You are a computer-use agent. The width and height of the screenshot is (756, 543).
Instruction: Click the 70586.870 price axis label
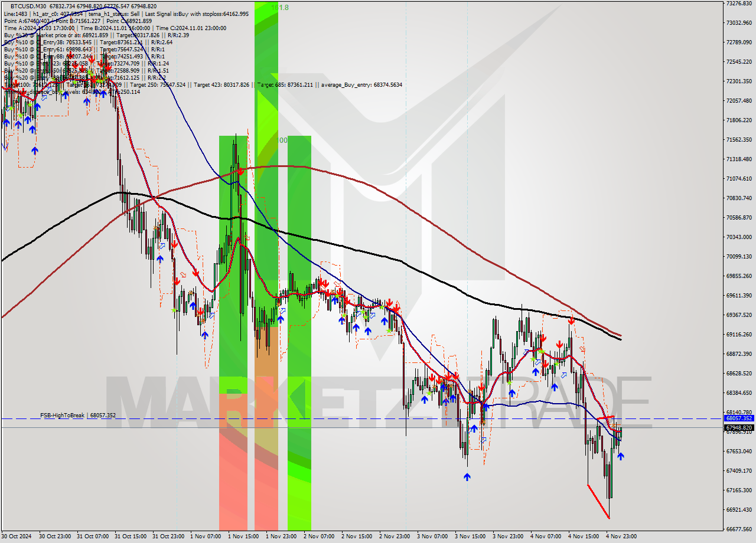(739, 218)
